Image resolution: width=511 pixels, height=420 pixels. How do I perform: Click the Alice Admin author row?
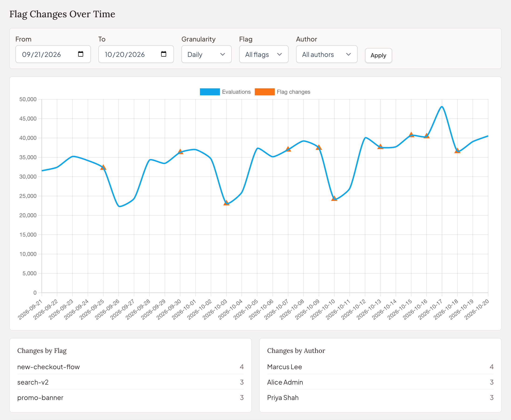(380, 382)
